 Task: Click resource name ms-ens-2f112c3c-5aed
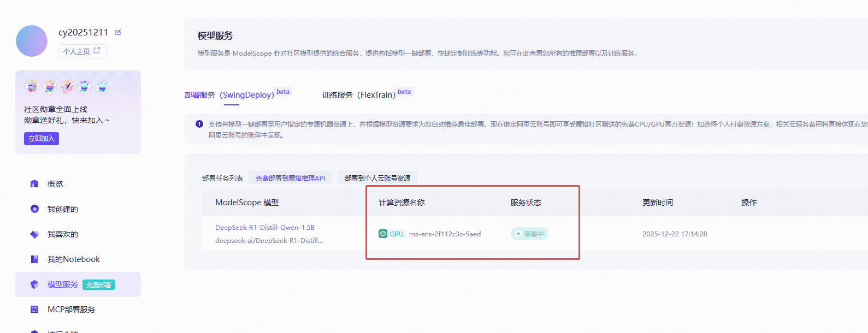[x=445, y=234]
